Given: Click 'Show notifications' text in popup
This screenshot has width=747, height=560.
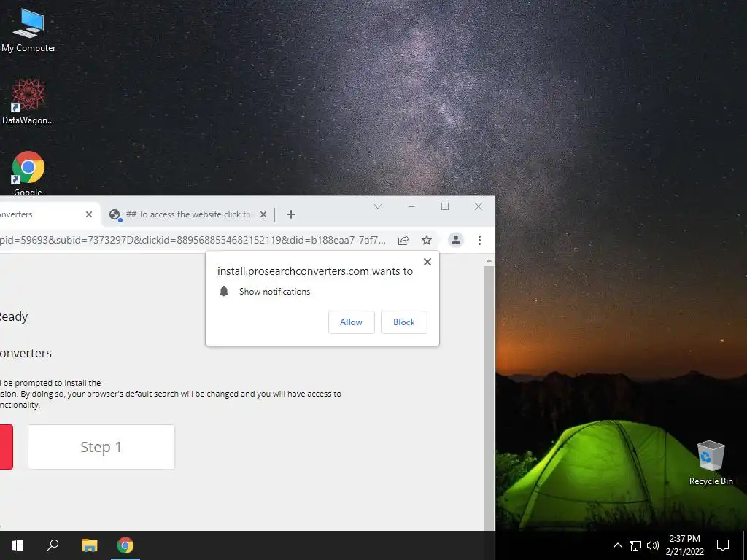Looking at the screenshot, I should click(x=274, y=292).
